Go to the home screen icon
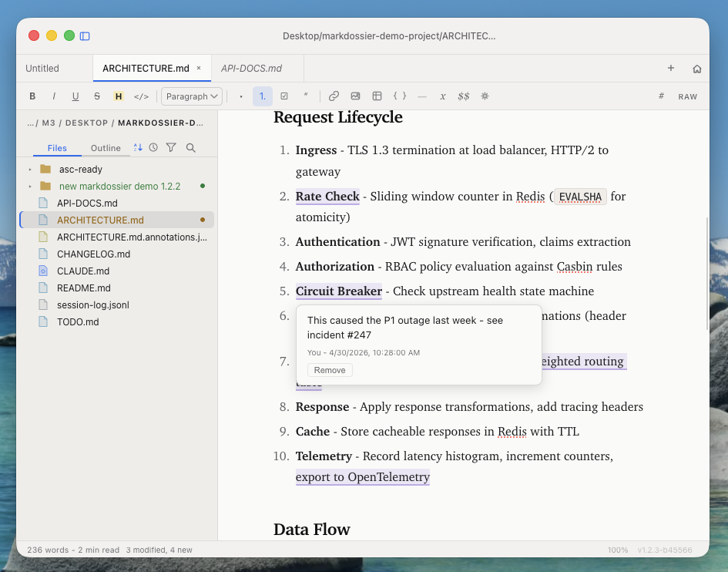 point(697,69)
